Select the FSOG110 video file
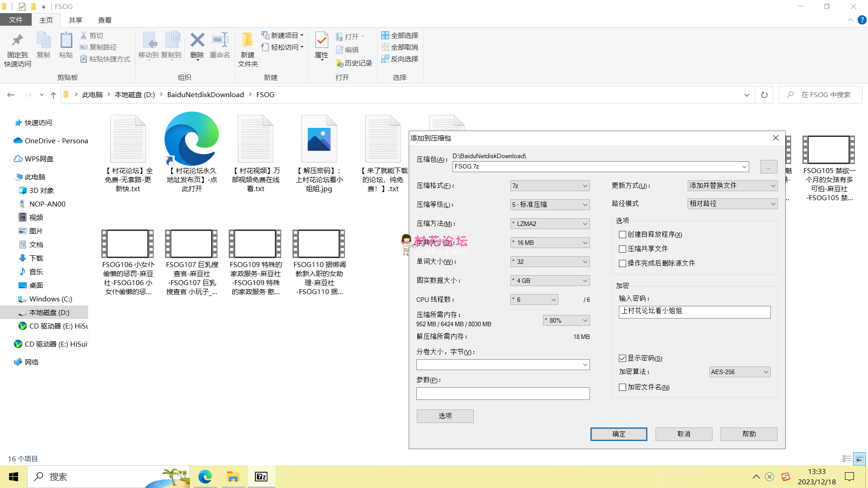The height and width of the screenshot is (488, 868). click(319, 263)
